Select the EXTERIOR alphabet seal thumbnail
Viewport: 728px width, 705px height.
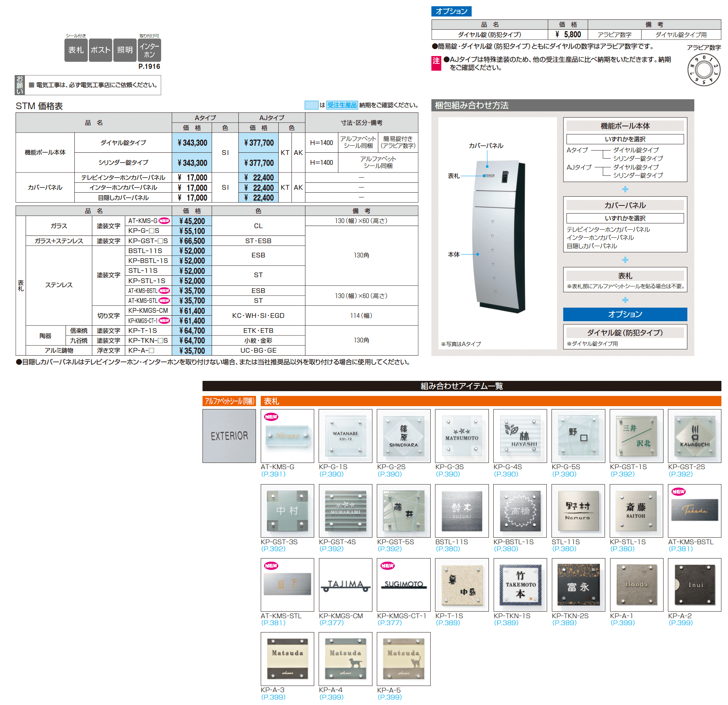coord(229,436)
